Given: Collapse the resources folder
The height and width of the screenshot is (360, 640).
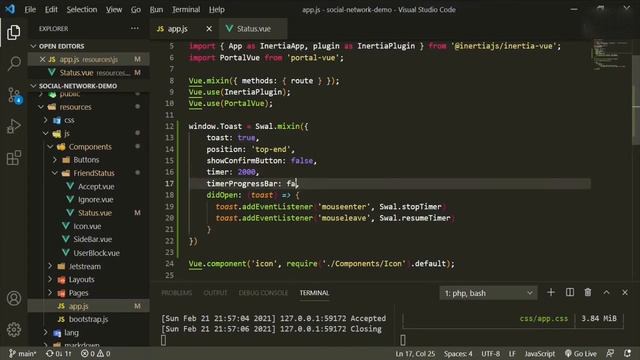Looking at the screenshot, I should coord(75,107).
